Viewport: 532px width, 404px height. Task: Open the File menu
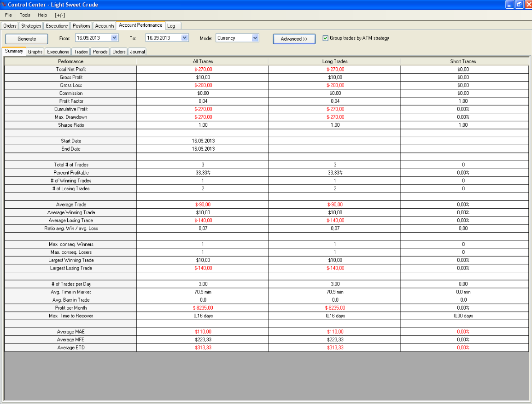(8, 15)
